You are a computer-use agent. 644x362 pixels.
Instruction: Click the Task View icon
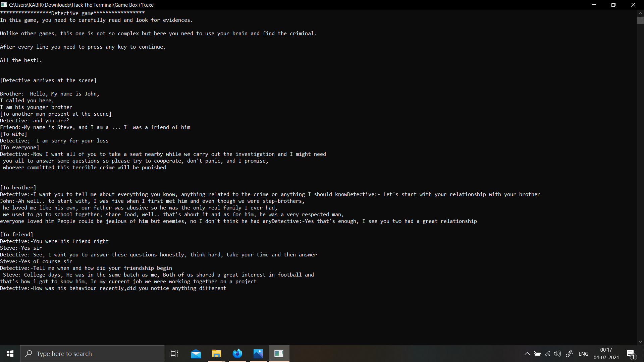[174, 354]
